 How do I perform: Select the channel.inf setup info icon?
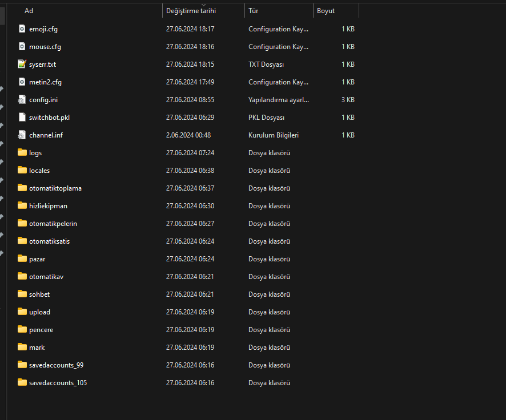pos(22,135)
